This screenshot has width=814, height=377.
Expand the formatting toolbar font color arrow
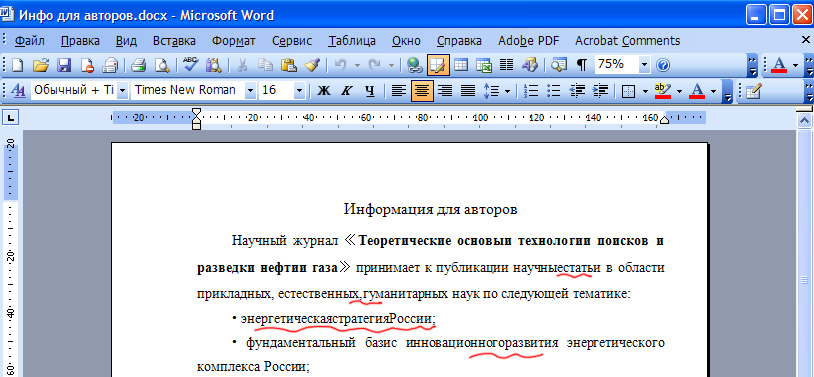tap(713, 91)
